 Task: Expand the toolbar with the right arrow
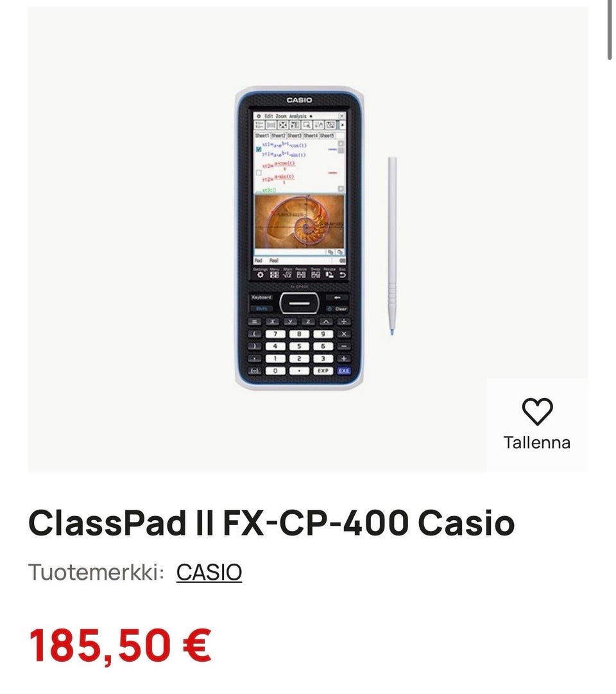tap(342, 125)
